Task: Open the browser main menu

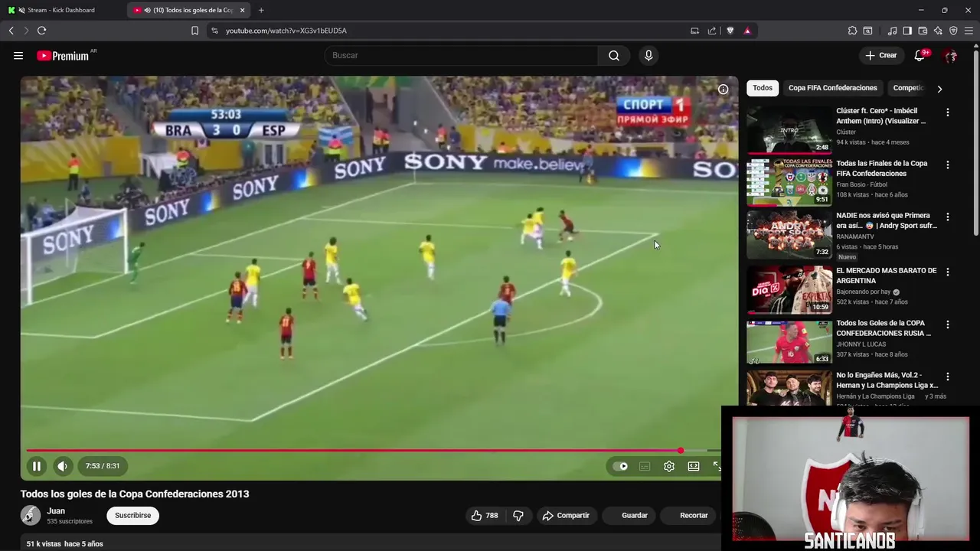Action: point(969,31)
